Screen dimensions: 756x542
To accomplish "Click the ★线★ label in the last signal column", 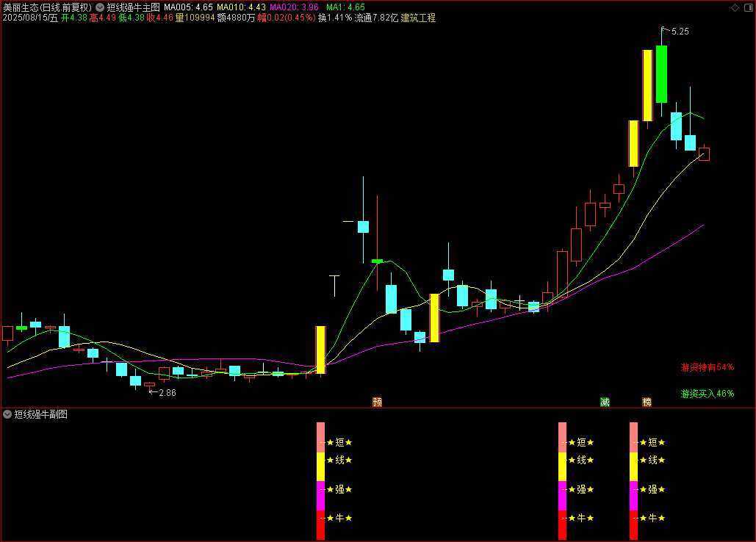I will point(652,460).
